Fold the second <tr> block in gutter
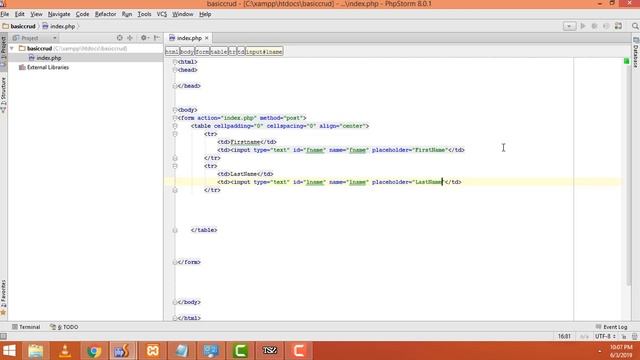Screen dimensions: 640x360 [175, 166]
